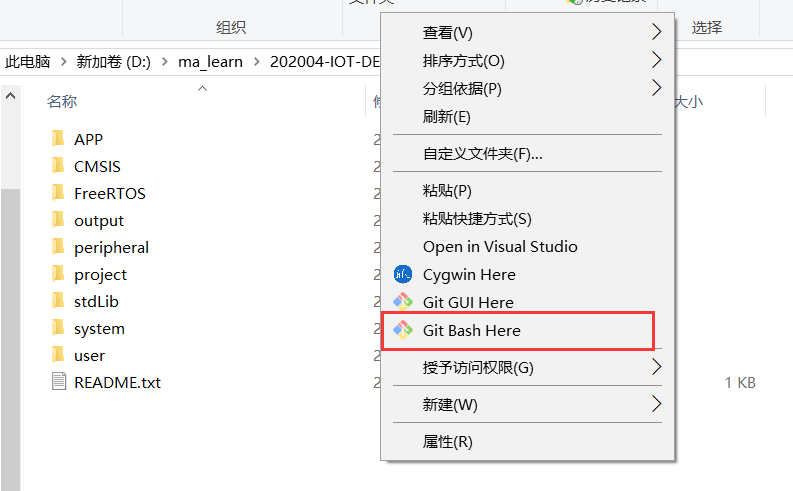Viewport: 793px width, 491px height.
Task: Select the output folder name
Action: tap(99, 220)
